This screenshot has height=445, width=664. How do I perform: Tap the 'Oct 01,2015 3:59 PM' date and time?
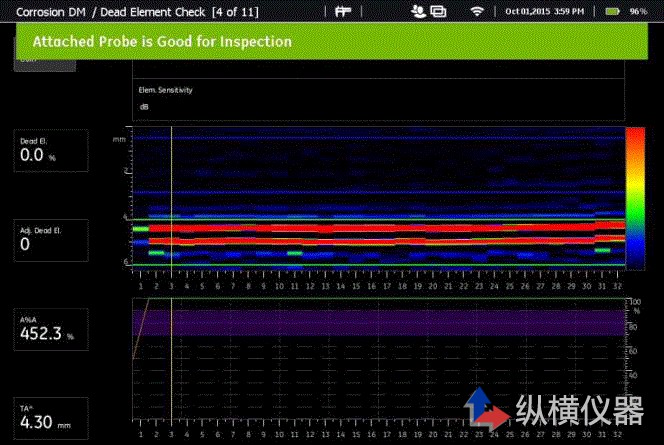545,11
